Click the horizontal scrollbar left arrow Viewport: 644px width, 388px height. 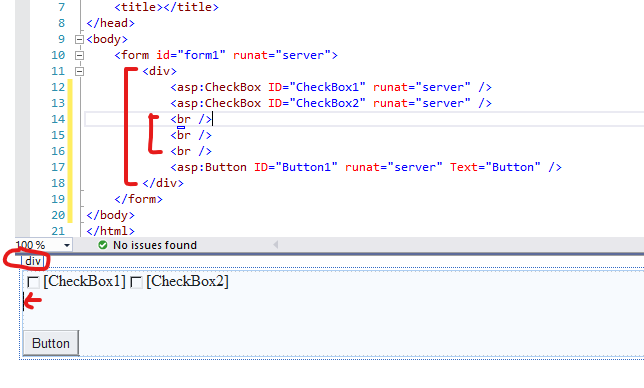(x=276, y=245)
